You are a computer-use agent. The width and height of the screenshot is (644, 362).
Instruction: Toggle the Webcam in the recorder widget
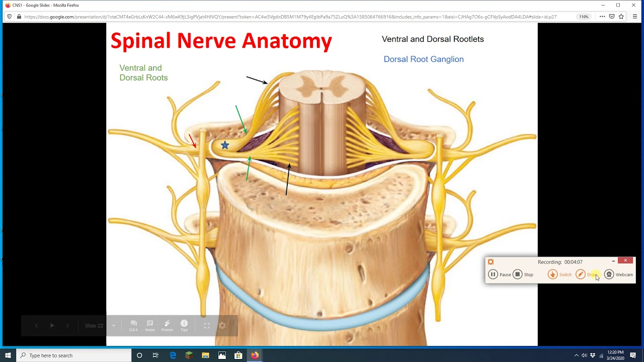619,275
